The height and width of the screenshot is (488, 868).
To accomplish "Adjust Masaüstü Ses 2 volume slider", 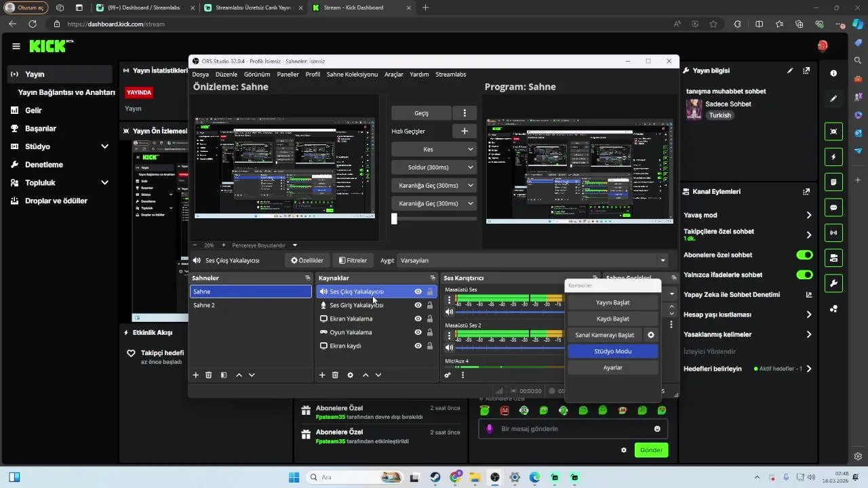I will [510, 347].
